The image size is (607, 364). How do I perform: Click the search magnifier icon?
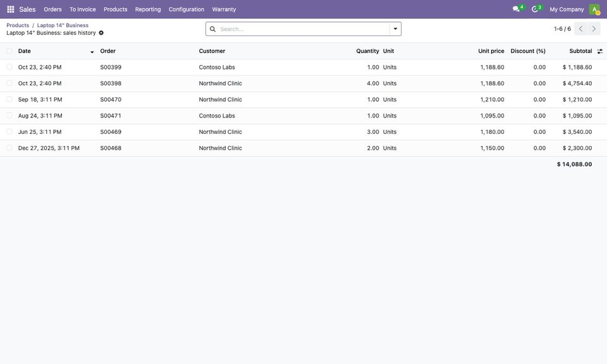(x=212, y=29)
